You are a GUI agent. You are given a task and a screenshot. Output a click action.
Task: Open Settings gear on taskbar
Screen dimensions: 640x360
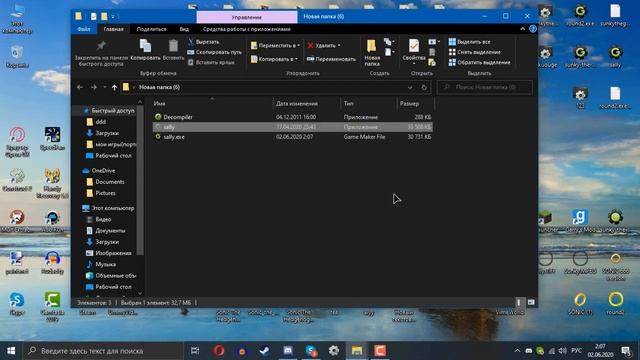[x=334, y=351]
